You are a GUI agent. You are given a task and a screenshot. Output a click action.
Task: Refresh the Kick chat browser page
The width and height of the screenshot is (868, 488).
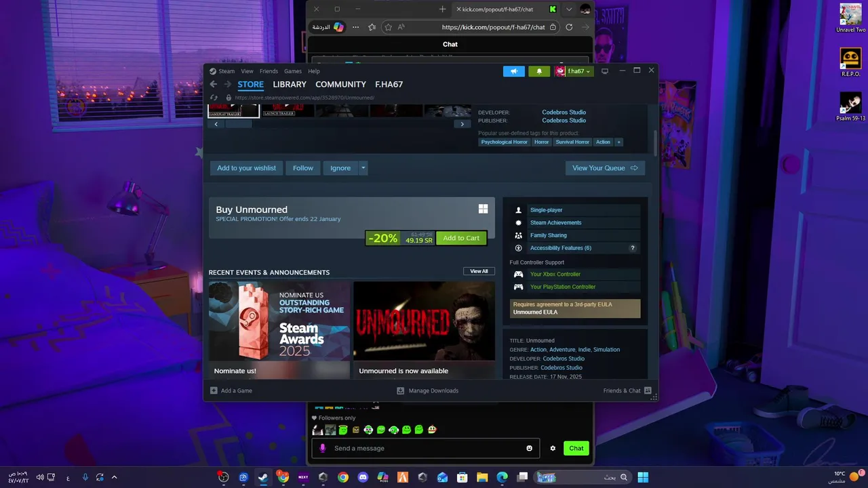point(569,27)
